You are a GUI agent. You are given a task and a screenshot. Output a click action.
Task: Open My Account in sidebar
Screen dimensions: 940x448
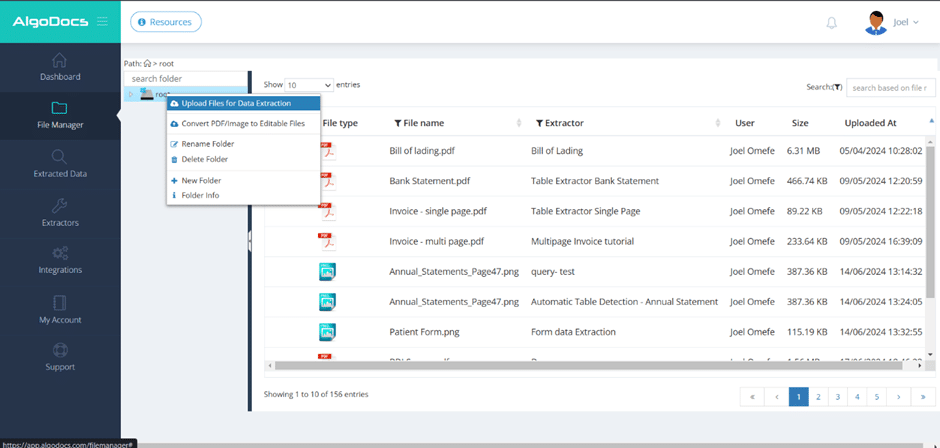tap(60, 309)
